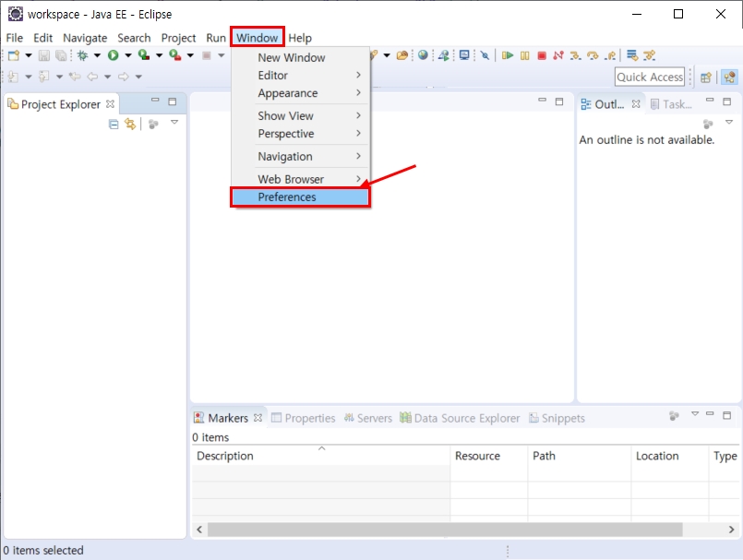743x560 pixels.
Task: Click the New wizard toolbar icon
Action: [x=14, y=55]
